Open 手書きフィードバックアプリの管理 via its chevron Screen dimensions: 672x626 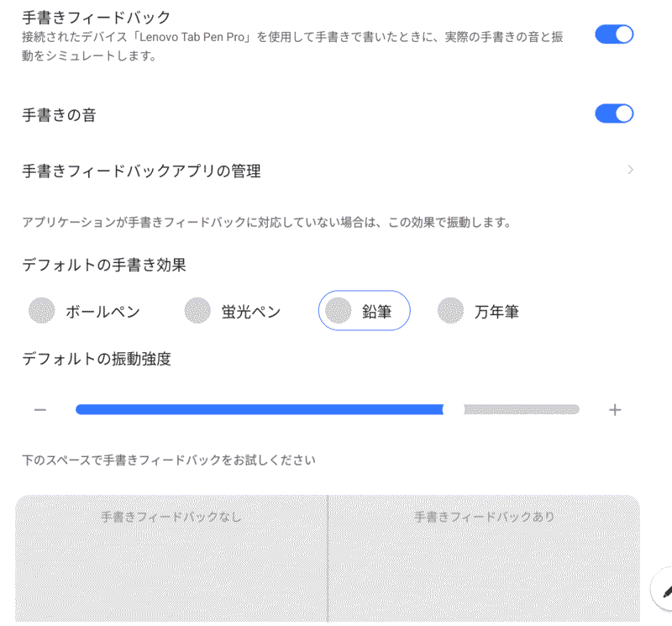pos(631,170)
